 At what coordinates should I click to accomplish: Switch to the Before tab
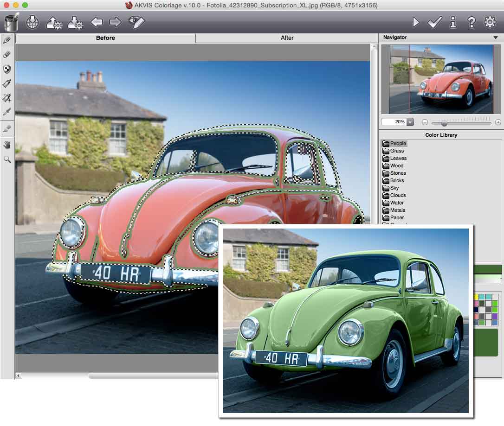click(105, 38)
